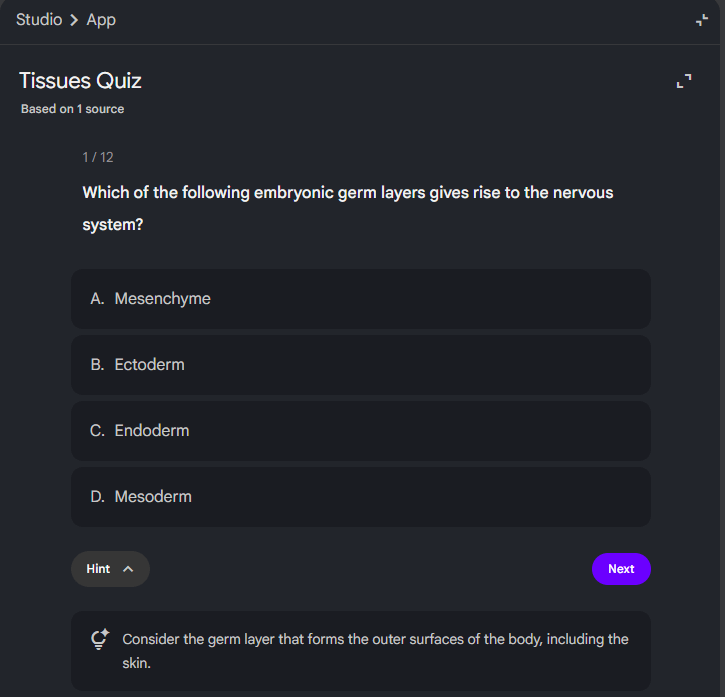The width and height of the screenshot is (725, 697).
Task: Click the breadcrumb arrow between Studio and App
Action: click(x=74, y=20)
